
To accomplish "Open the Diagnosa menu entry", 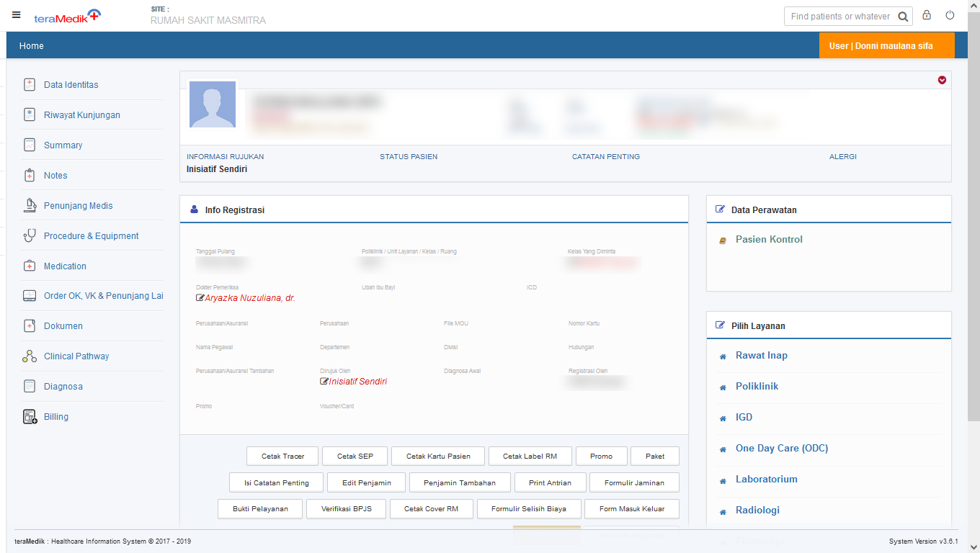I will 63,387.
